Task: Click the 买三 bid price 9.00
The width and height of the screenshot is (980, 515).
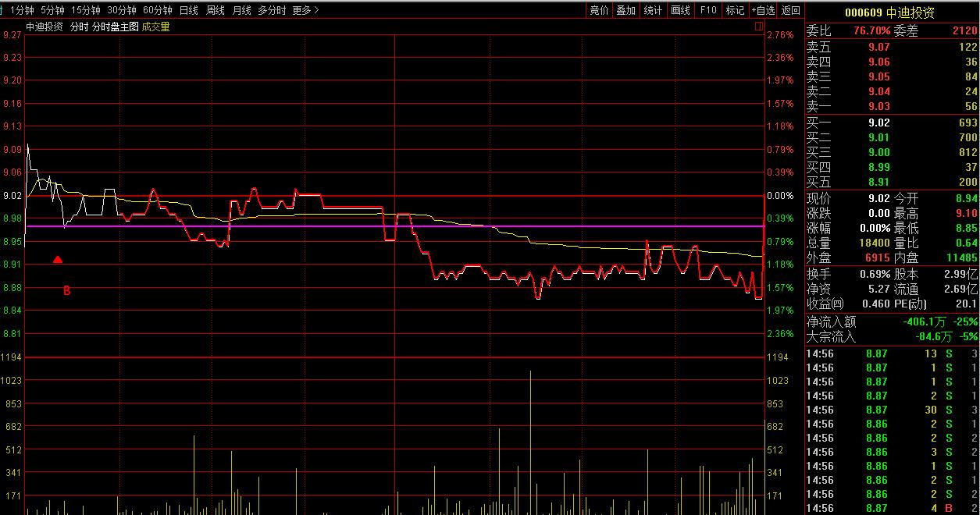Action: coord(879,152)
